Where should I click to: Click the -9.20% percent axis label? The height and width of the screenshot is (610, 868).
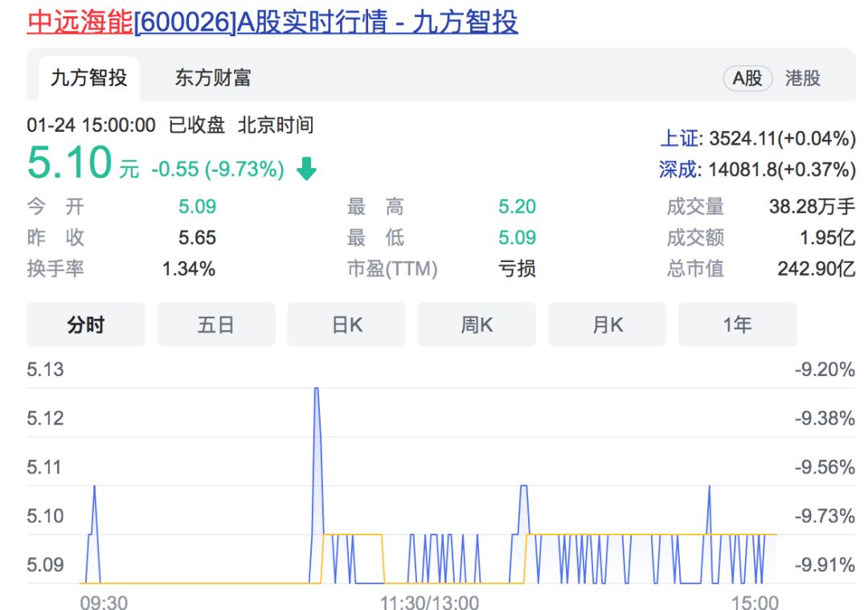[x=825, y=370]
